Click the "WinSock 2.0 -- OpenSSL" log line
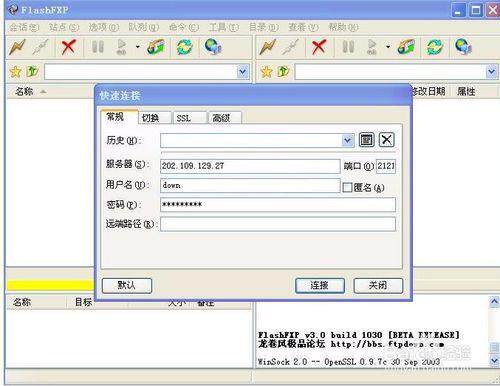 click(x=349, y=362)
